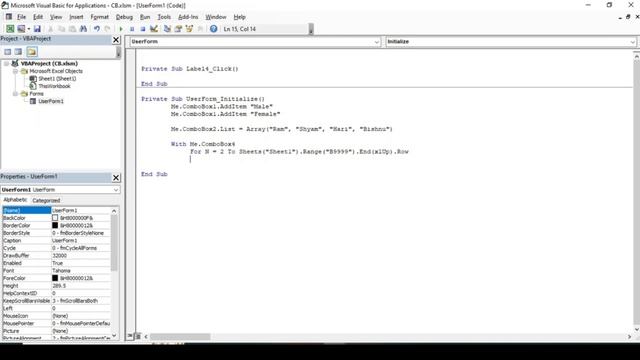Open the Edit menu

tap(38, 17)
